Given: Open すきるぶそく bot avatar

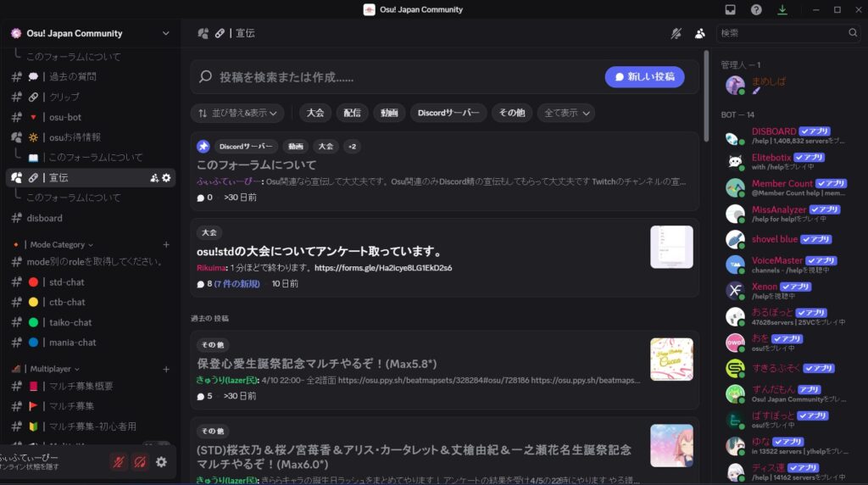Looking at the screenshot, I should (735, 368).
